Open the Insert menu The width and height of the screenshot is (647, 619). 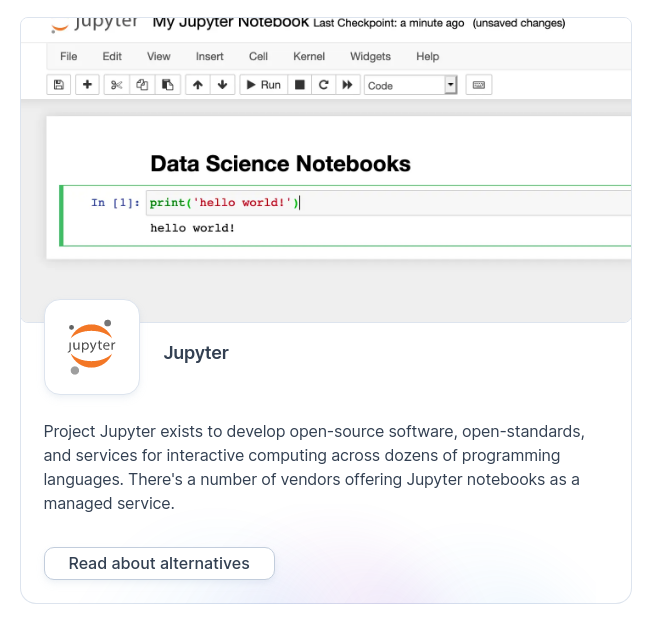click(210, 57)
